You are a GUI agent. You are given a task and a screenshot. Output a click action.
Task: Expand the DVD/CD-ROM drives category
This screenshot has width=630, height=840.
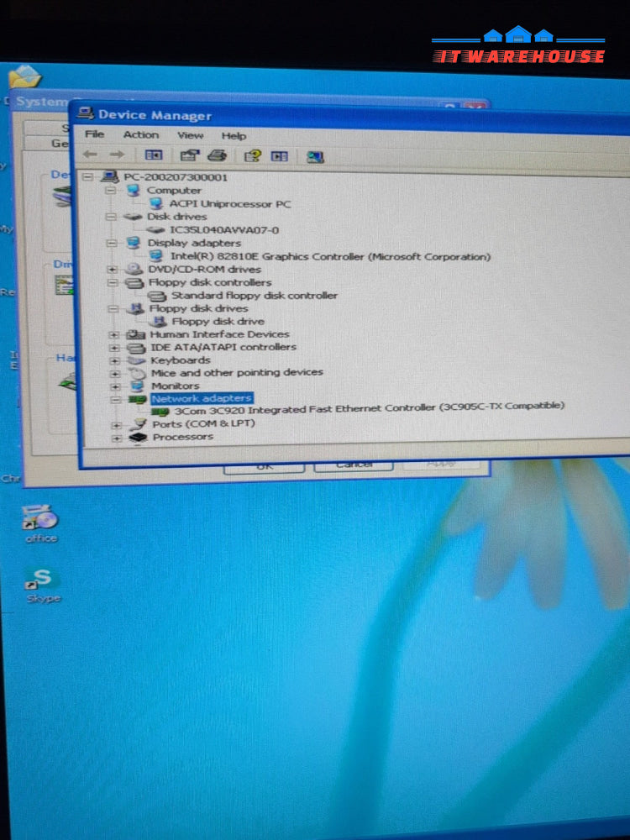(x=112, y=269)
